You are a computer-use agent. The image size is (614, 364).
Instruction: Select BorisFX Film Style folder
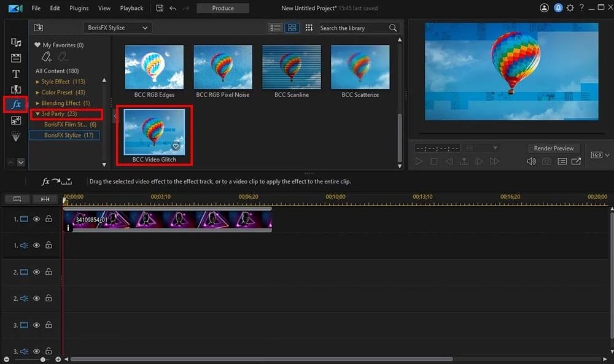click(70, 125)
